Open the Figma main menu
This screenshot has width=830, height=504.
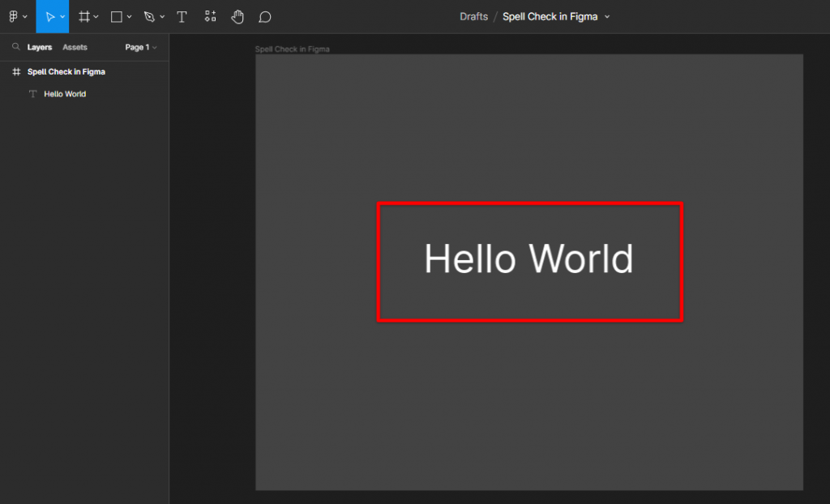(x=15, y=16)
